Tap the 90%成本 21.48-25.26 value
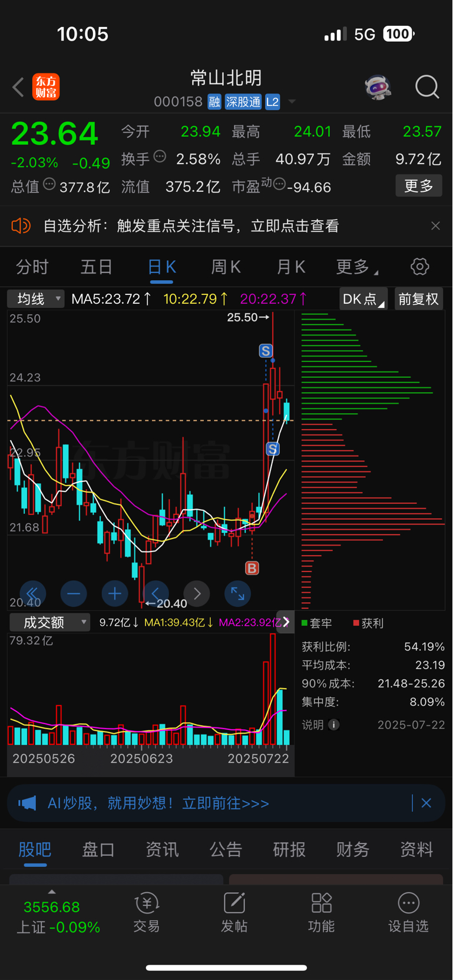Screen dimensions: 453x980 pos(411,683)
